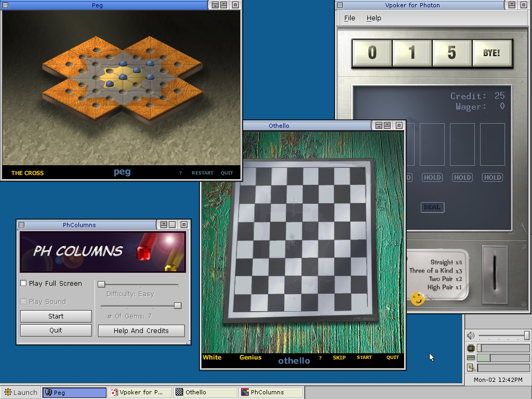Click the yellow smiley face in Vpoker
The image size is (532, 399).
pyautogui.click(x=417, y=298)
